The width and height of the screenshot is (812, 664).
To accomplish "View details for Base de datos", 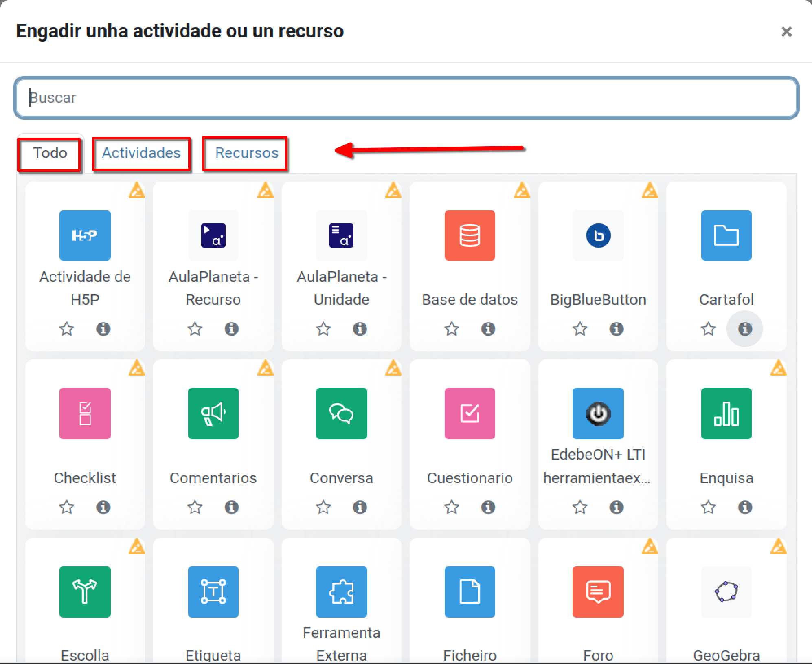I will tap(488, 329).
